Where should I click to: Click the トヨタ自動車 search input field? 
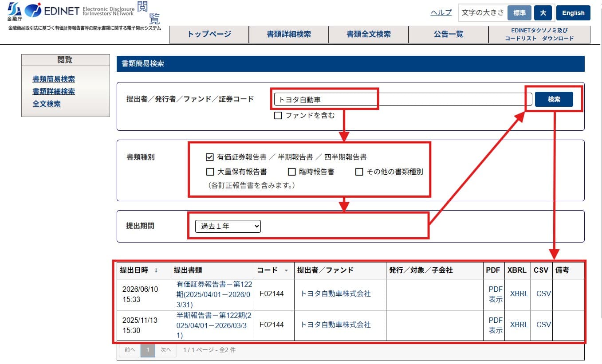coord(403,99)
